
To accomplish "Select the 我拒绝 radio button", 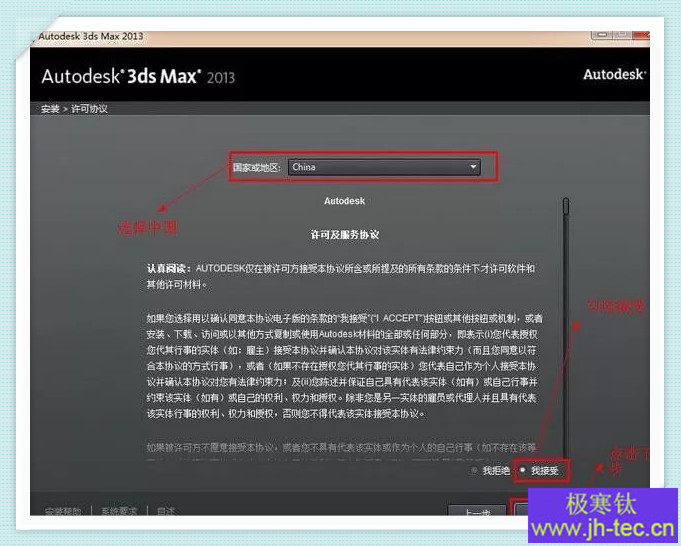I will tap(474, 470).
